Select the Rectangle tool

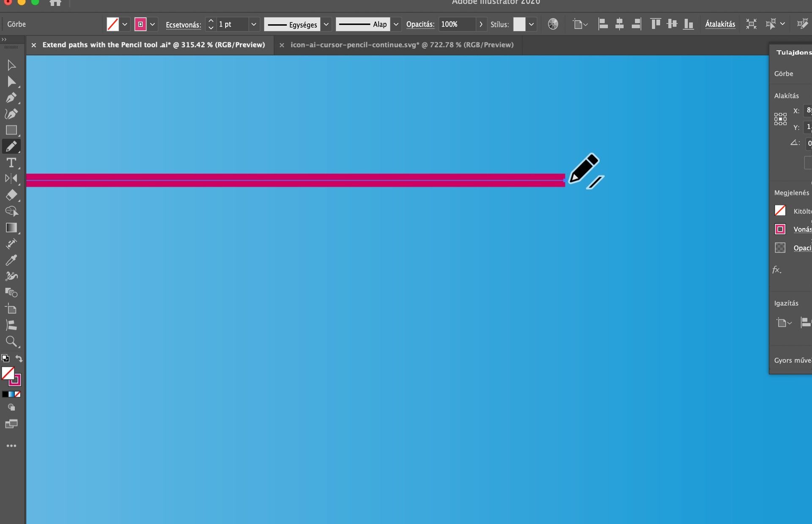pyautogui.click(x=11, y=130)
